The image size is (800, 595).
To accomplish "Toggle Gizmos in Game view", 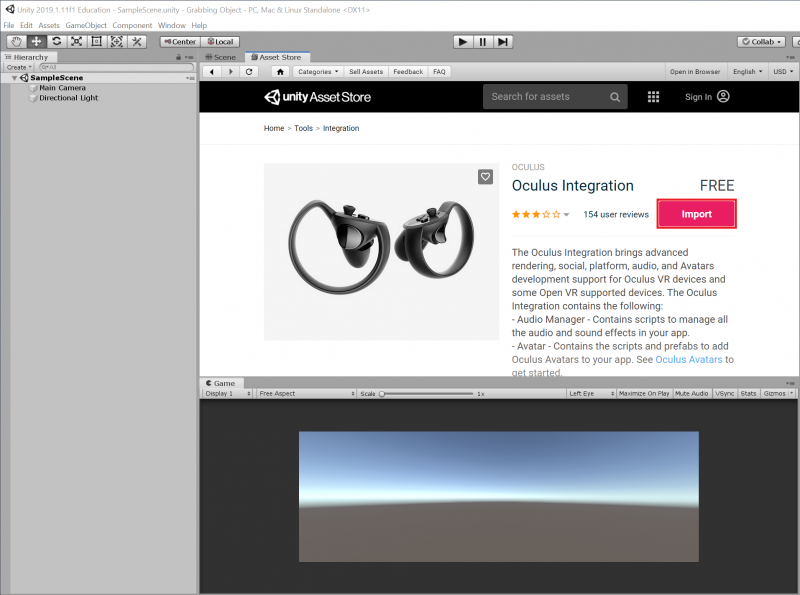I will (774, 393).
